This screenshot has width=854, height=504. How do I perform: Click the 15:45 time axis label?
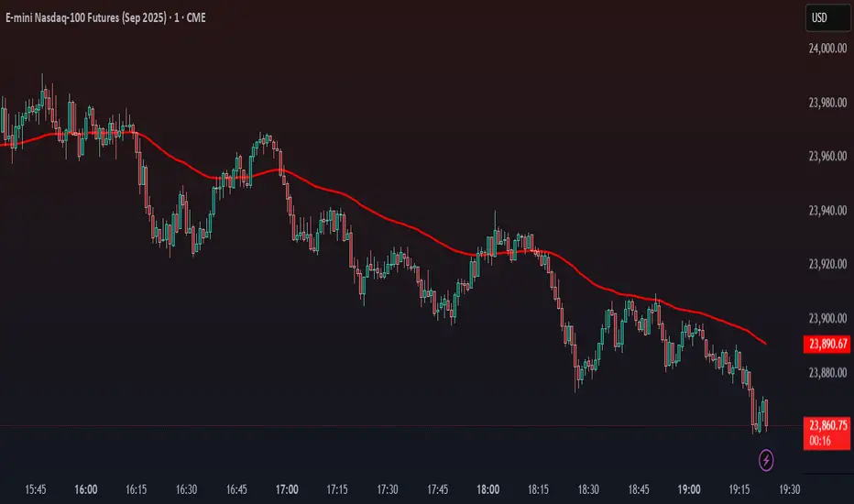[x=36, y=489]
